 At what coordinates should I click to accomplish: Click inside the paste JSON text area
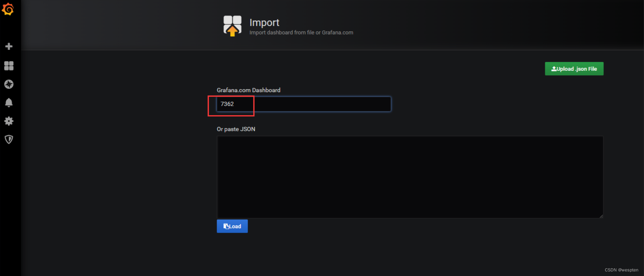(x=410, y=177)
